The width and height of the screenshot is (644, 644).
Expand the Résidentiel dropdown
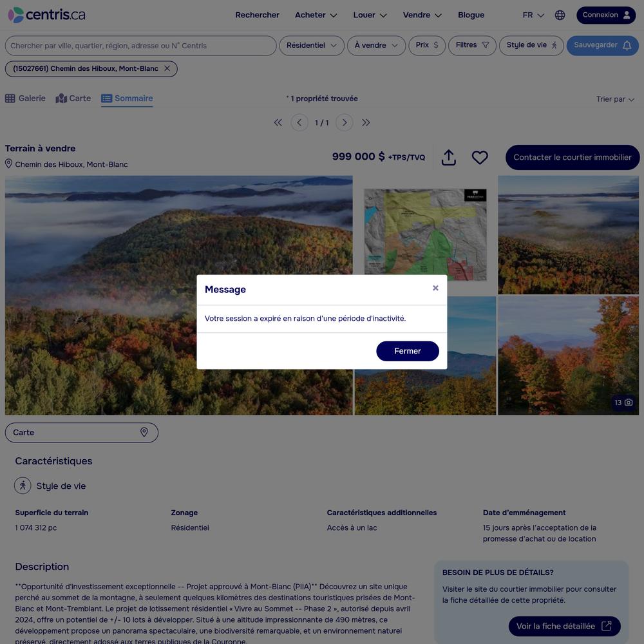312,46
